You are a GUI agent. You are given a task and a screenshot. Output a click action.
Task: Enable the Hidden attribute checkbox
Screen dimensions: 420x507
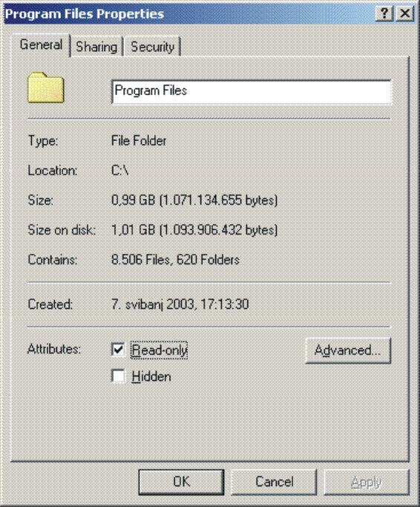pyautogui.click(x=118, y=376)
